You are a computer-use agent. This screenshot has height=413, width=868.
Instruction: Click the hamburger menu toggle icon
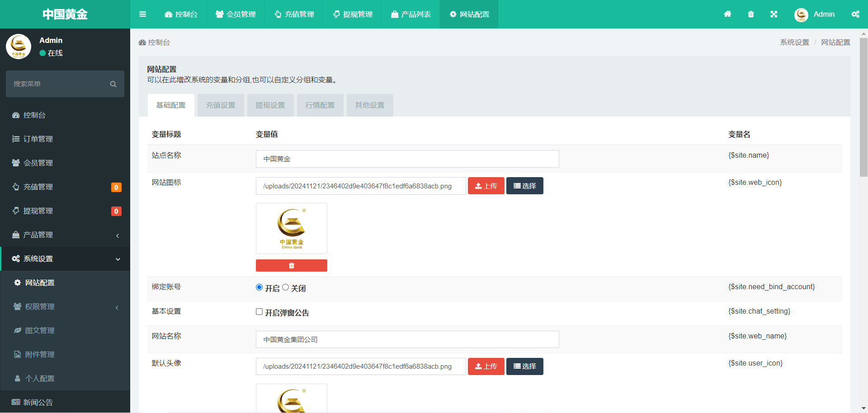142,14
